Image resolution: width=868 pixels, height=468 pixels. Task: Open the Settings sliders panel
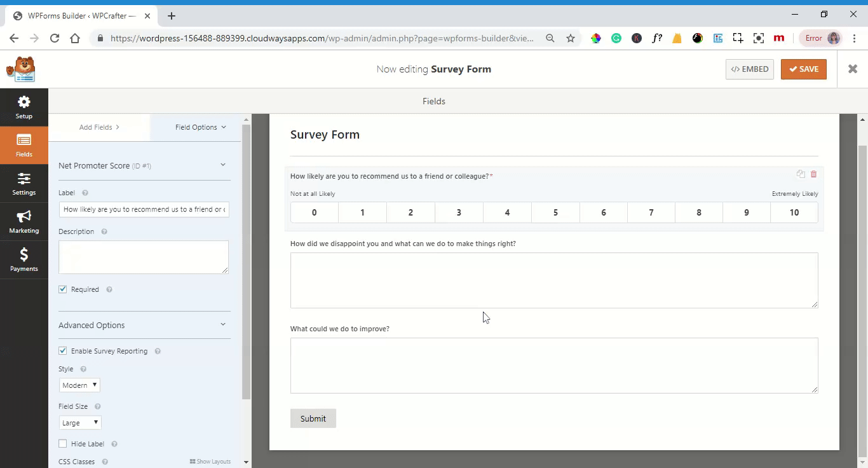[x=24, y=184]
